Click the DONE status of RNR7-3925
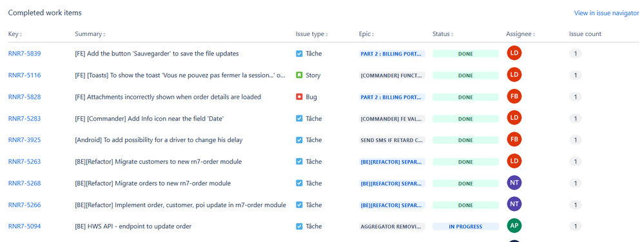The height and width of the screenshot is (242, 644). click(465, 141)
